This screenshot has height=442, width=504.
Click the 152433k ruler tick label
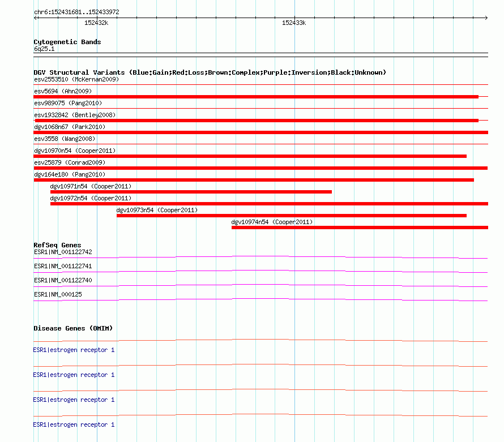(294, 23)
